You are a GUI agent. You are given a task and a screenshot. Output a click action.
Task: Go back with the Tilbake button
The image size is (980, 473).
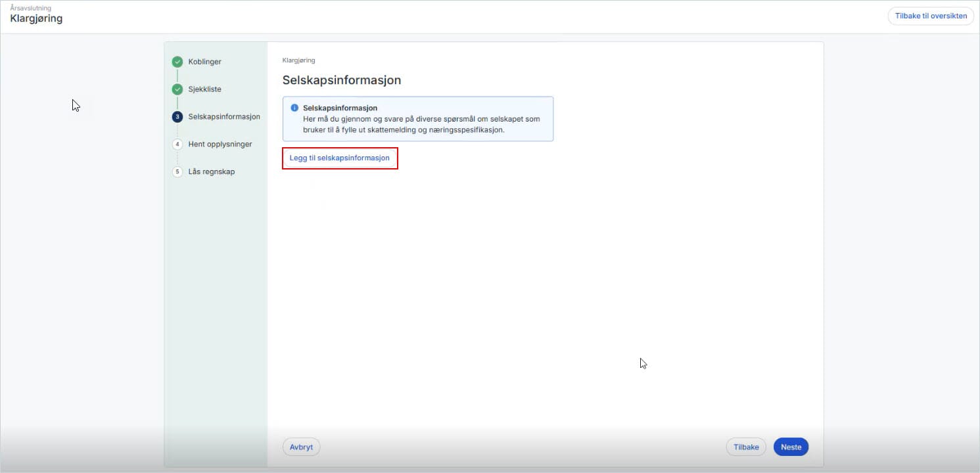pos(746,447)
